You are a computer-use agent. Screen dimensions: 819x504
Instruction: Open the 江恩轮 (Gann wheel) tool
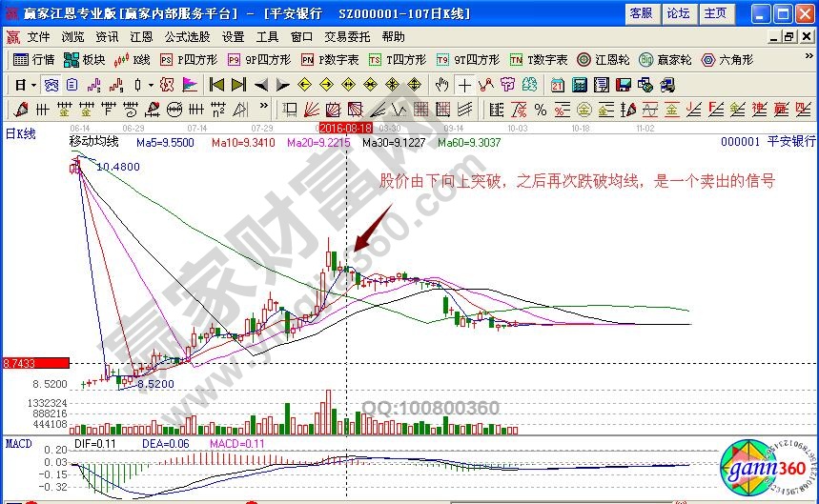click(600, 59)
